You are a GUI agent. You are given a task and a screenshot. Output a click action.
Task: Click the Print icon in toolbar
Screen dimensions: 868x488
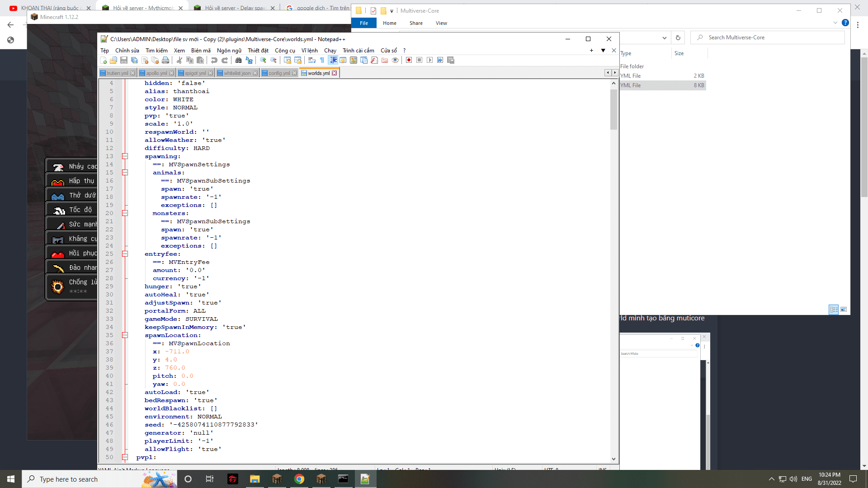pyautogui.click(x=165, y=60)
